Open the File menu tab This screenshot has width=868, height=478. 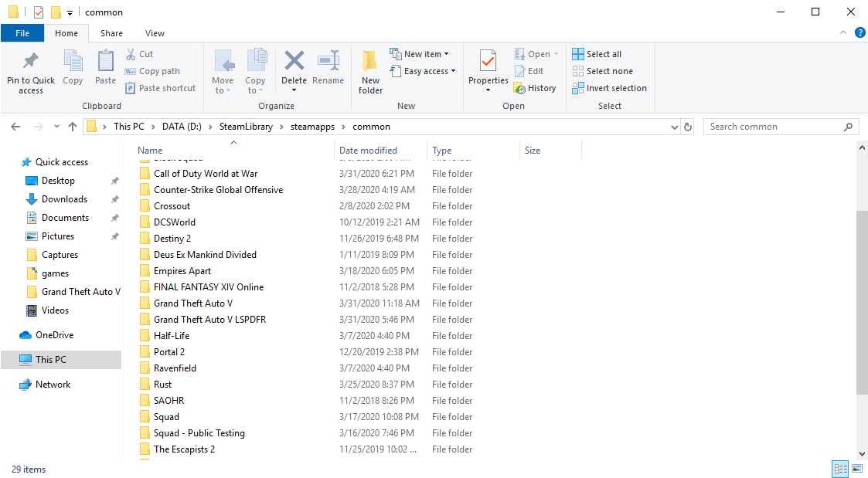click(x=22, y=33)
